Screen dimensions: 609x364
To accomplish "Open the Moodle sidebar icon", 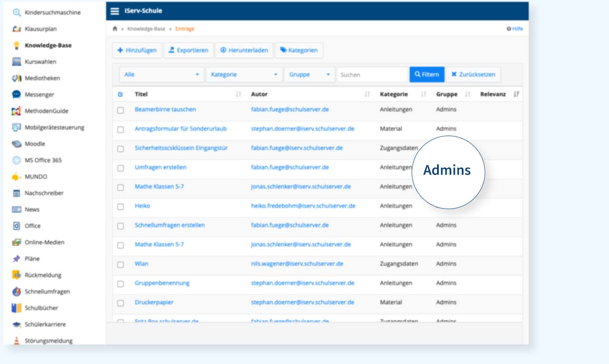I will click(x=17, y=144).
